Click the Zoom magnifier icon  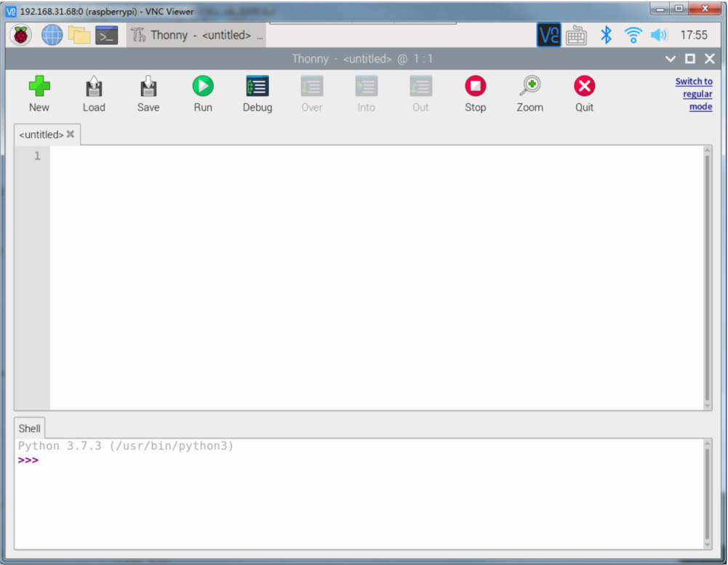529,87
